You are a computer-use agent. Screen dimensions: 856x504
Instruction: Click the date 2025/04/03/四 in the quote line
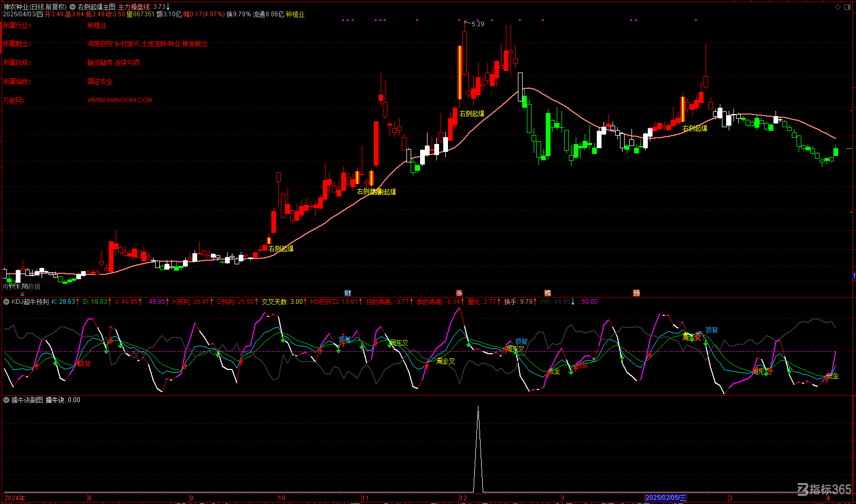pyautogui.click(x=23, y=14)
